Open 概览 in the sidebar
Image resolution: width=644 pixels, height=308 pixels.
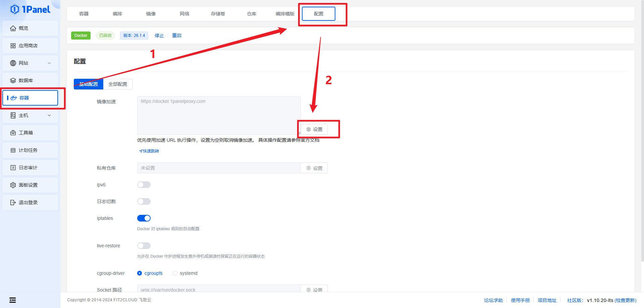(x=30, y=28)
